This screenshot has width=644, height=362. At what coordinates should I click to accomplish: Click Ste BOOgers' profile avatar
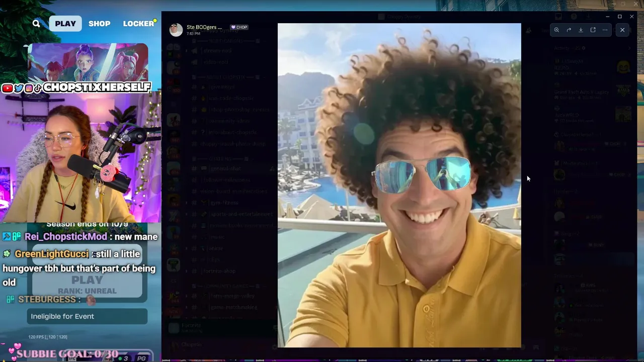pos(176,30)
